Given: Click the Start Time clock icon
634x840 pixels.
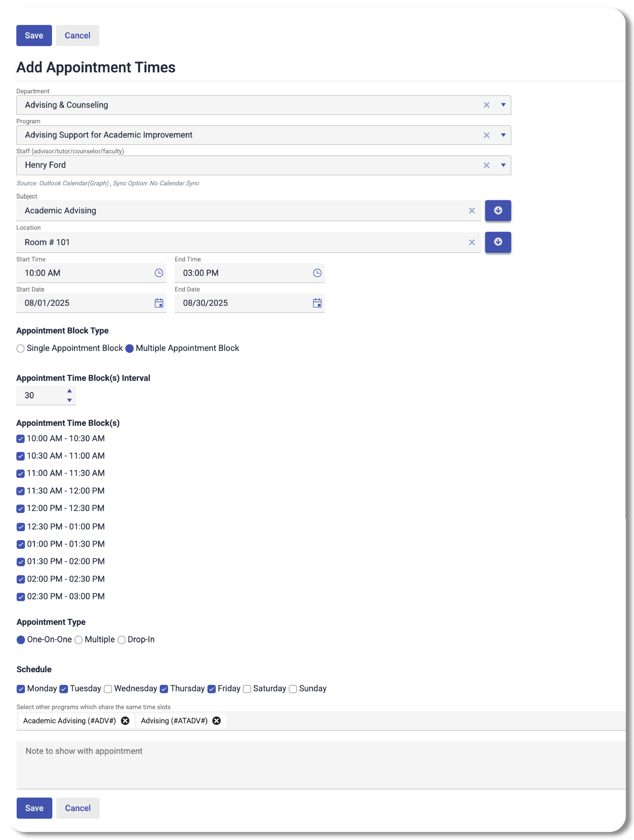Looking at the screenshot, I should click(159, 273).
